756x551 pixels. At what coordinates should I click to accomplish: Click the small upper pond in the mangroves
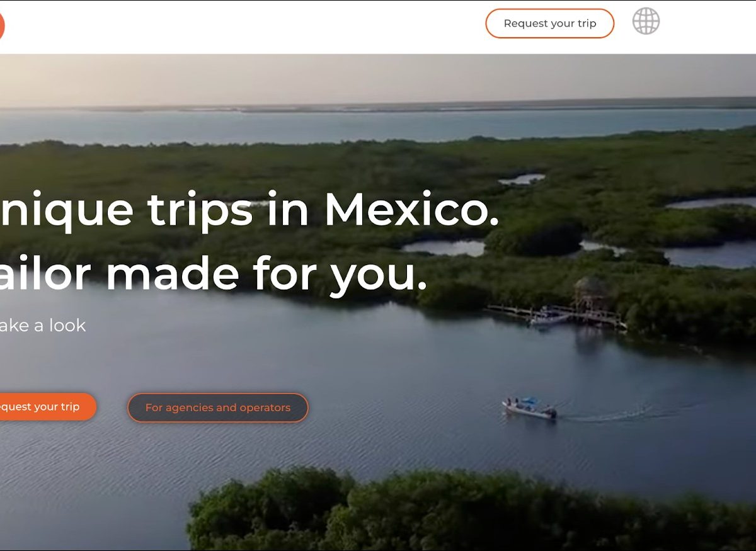[522, 179]
